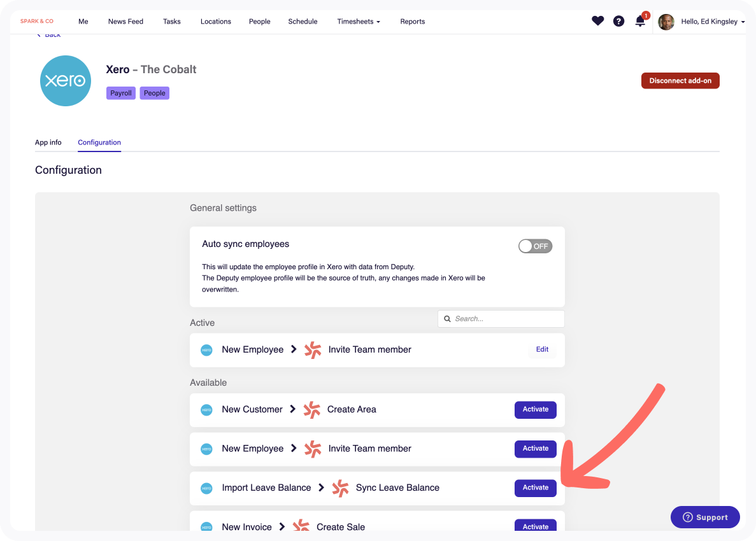Click the Xero icon in Available New Employee row
Screen dimensions: 756x541
pyautogui.click(x=206, y=449)
